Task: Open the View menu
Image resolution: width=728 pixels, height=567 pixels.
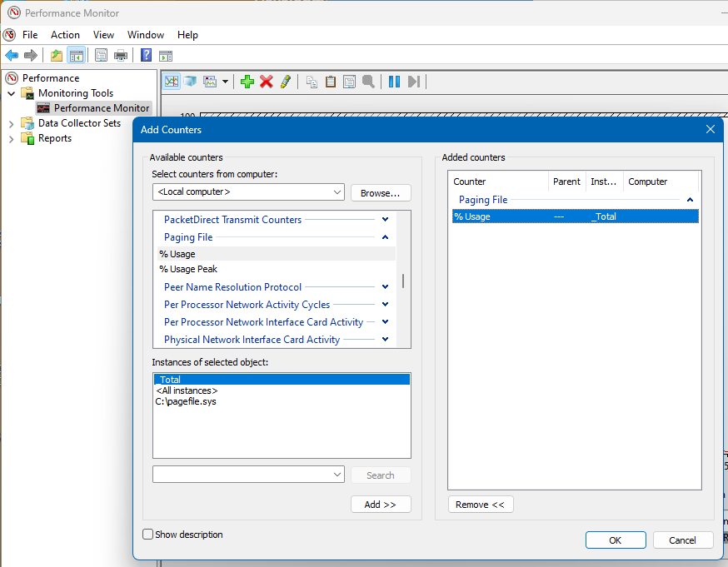Action: pyautogui.click(x=103, y=35)
